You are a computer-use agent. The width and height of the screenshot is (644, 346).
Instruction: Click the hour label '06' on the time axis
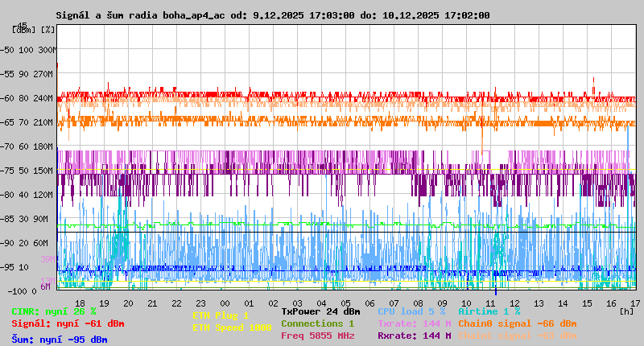click(x=369, y=303)
